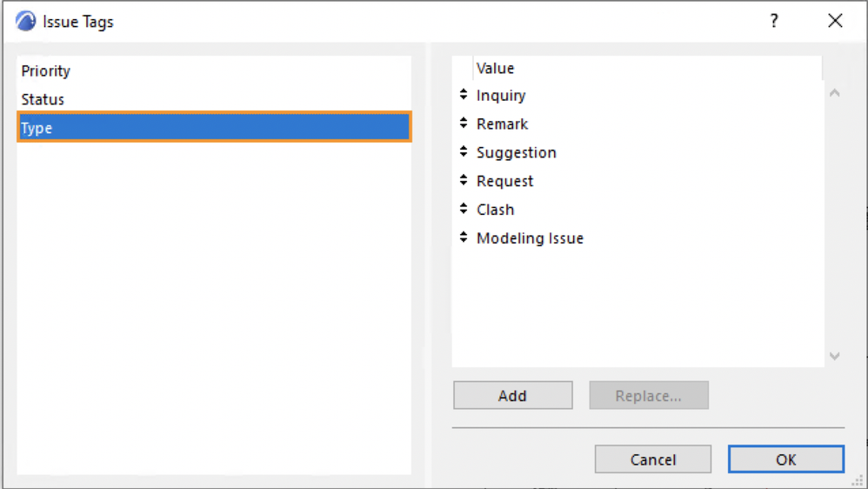The image size is (868, 489).
Task: Select the Suggestion value row
Action: click(x=516, y=153)
